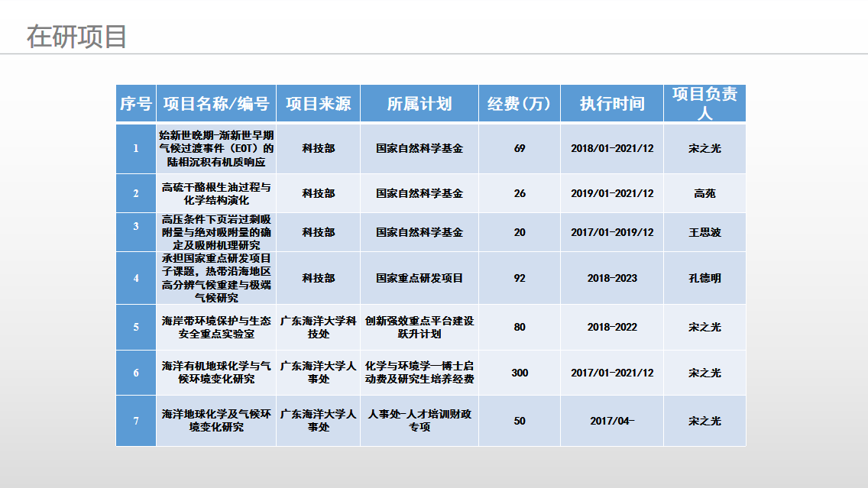This screenshot has height=488, width=868.
Task: Select the 所属计划 header cell
Action: tap(419, 103)
